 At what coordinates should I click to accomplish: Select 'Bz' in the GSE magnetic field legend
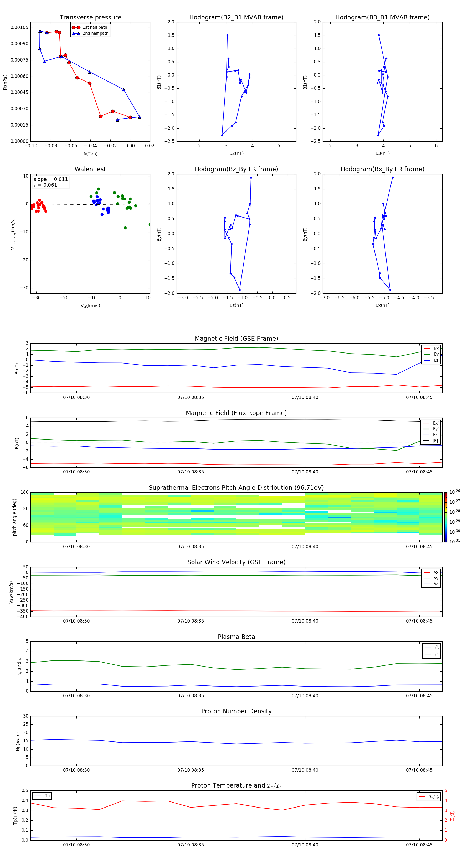coord(431,360)
